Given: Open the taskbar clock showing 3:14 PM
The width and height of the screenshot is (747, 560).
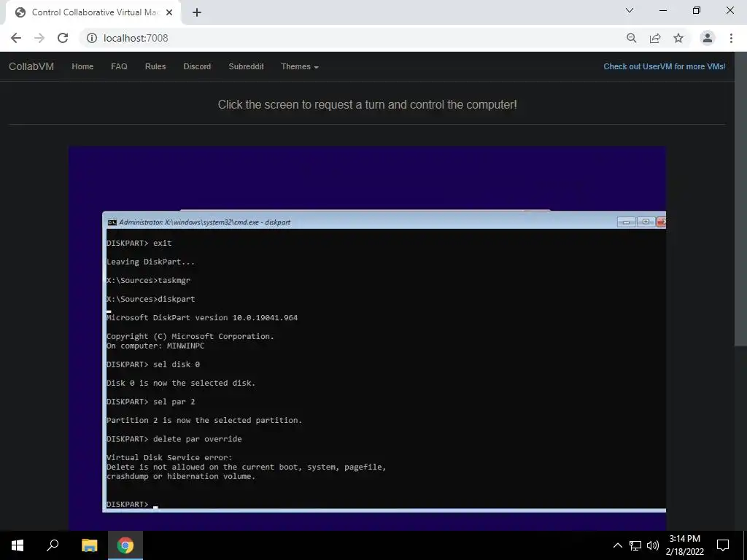Looking at the screenshot, I should (x=684, y=545).
